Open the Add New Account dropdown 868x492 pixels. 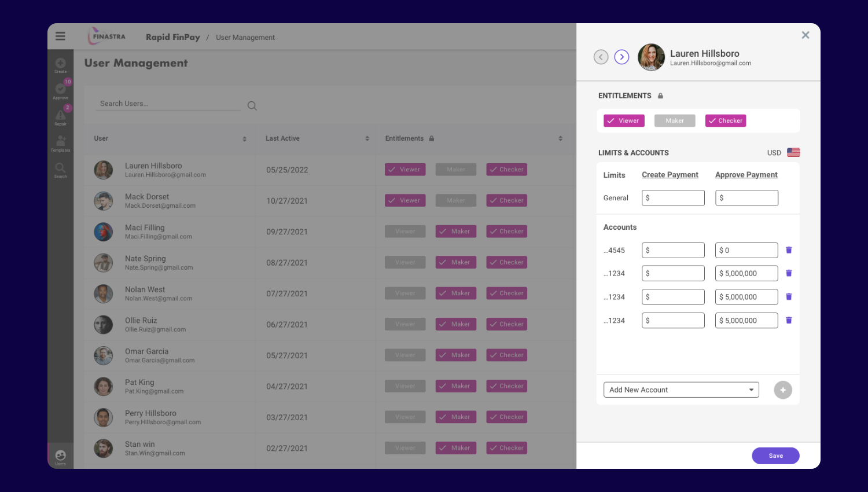(681, 390)
